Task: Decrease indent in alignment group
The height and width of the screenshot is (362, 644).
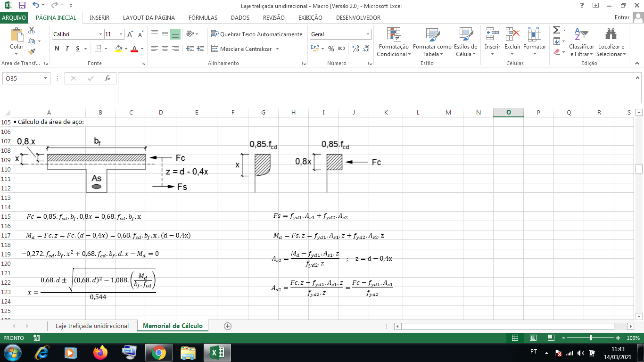Action: coord(190,49)
